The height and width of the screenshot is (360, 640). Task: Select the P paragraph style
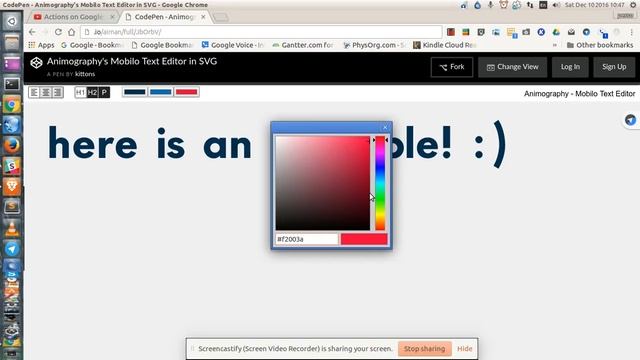[104, 93]
